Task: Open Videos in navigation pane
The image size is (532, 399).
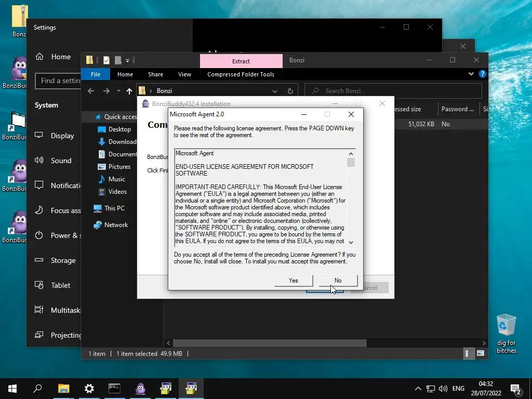Action: [112, 192]
